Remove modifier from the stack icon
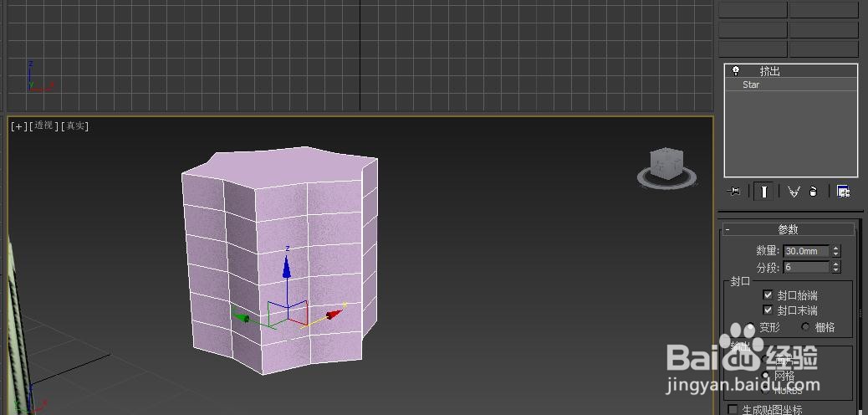The height and width of the screenshot is (415, 868). [813, 192]
